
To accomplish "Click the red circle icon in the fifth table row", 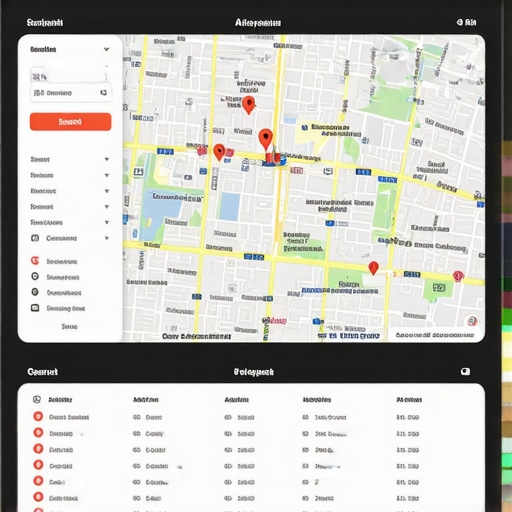I will (38, 481).
